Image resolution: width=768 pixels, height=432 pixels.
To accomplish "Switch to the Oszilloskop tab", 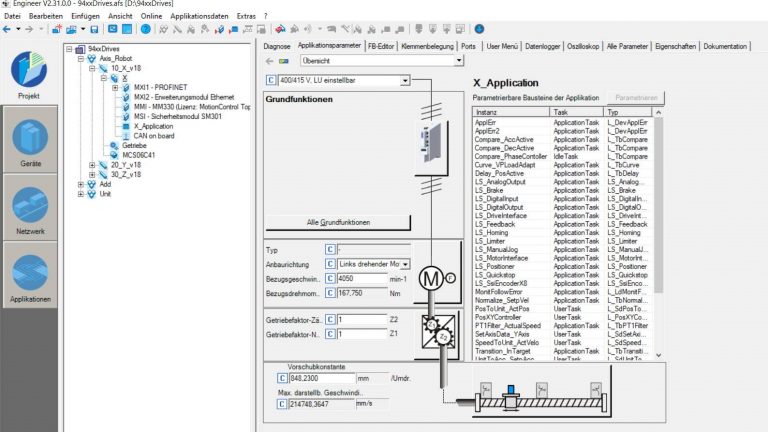I will [x=583, y=47].
